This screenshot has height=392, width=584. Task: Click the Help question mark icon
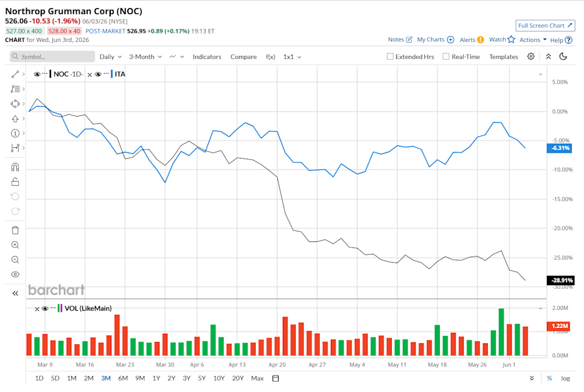click(x=568, y=40)
